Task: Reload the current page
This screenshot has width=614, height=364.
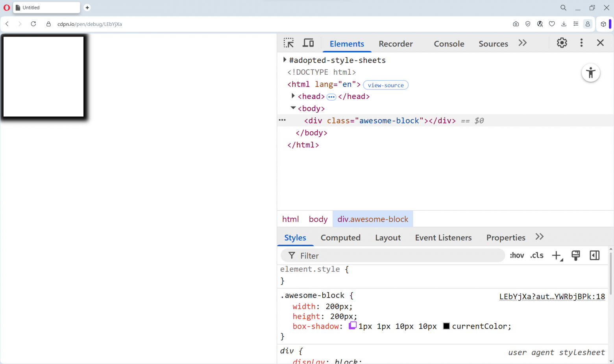Action: (x=33, y=24)
